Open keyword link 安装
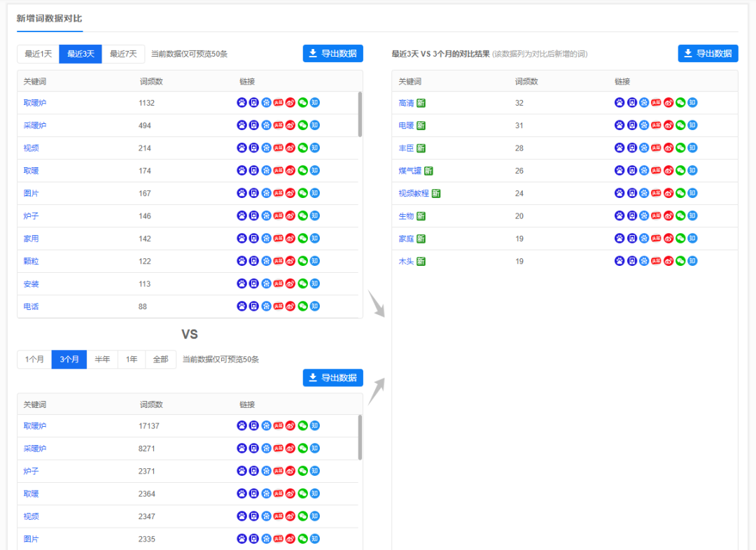Image resolution: width=756 pixels, height=550 pixels. 31,284
